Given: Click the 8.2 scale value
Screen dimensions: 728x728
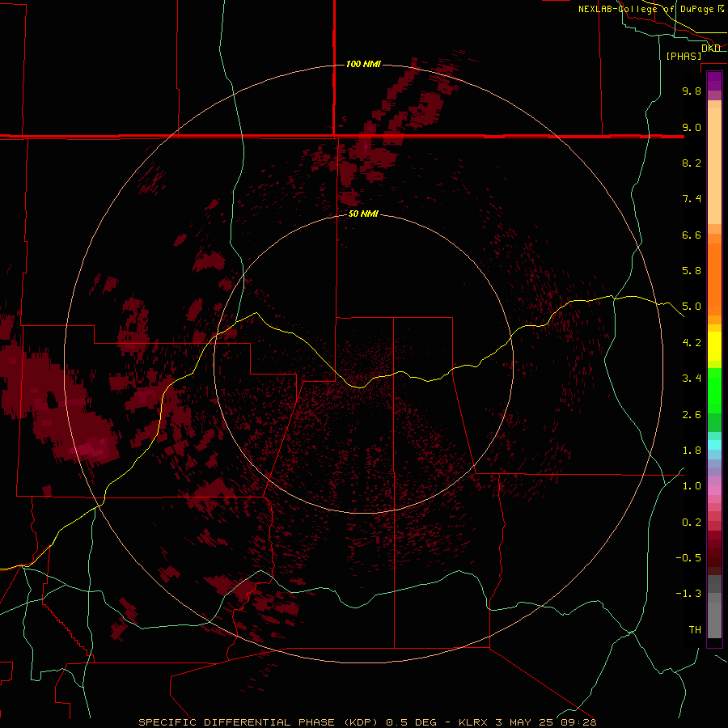Looking at the screenshot, I should 692,163.
